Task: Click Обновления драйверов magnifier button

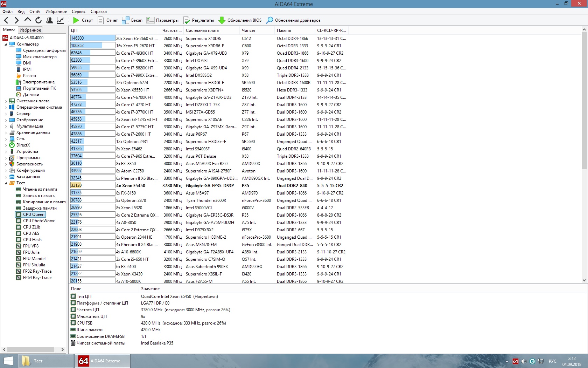Action: pos(293,20)
